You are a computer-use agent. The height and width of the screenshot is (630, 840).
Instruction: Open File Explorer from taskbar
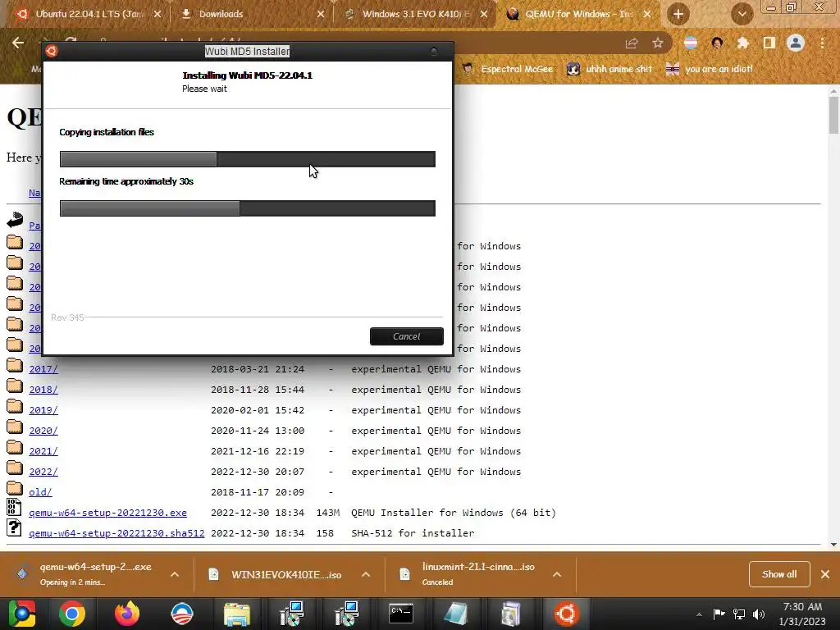[237, 614]
